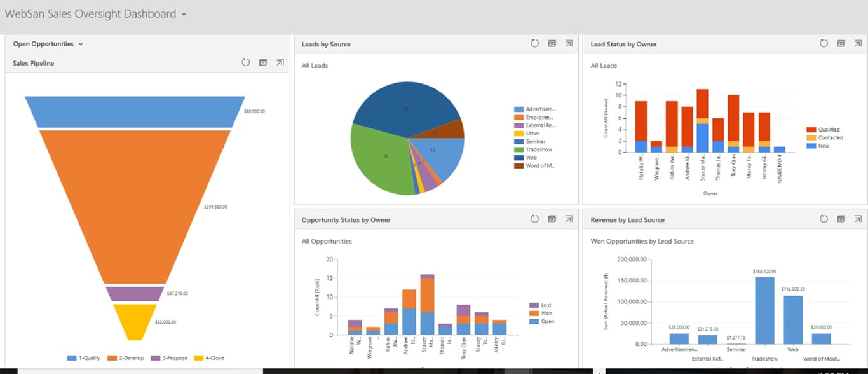Viewport: 868px width, 374px height.
Task: Pop out the Sales Pipeline chart
Action: tap(280, 62)
